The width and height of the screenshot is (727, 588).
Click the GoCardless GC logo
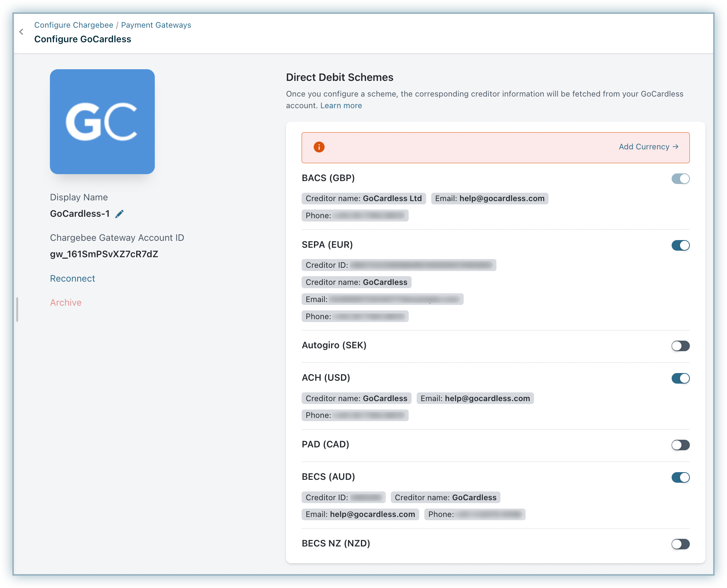point(102,122)
